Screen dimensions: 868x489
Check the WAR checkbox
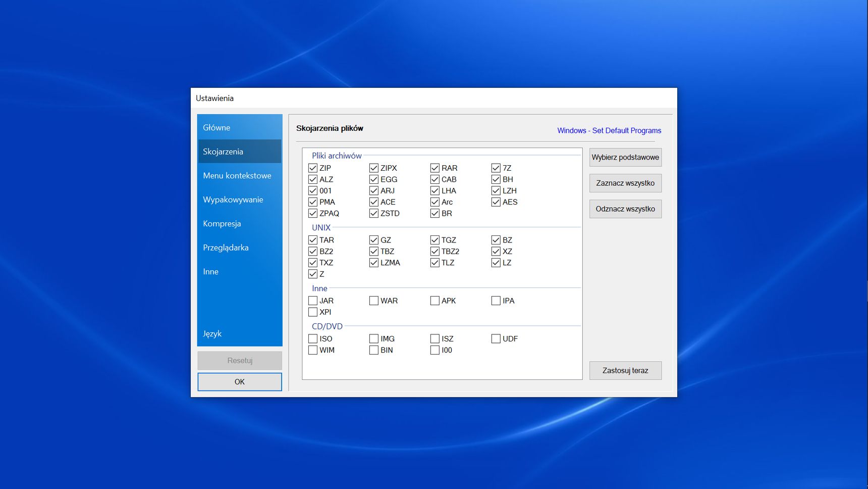[x=374, y=301]
